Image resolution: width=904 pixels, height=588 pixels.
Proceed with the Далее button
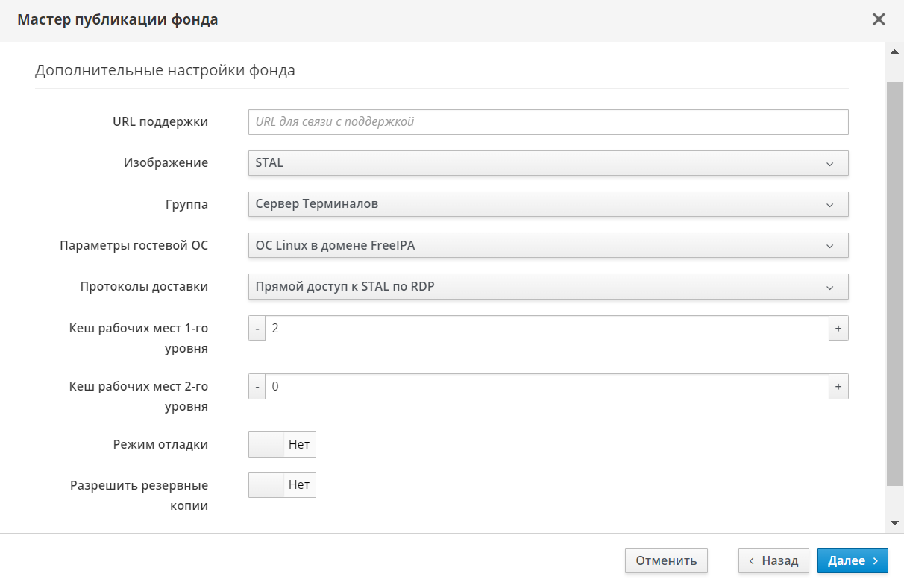point(853,561)
